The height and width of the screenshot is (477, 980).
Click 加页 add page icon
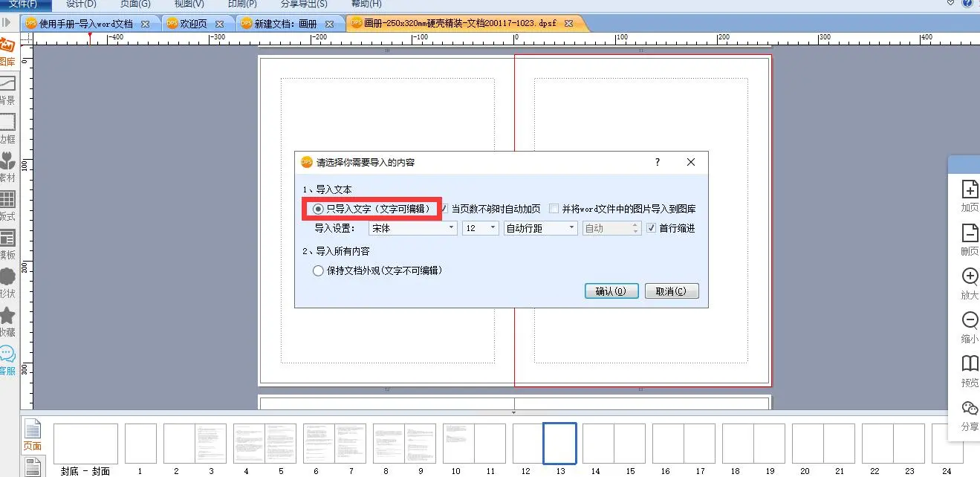[970, 189]
